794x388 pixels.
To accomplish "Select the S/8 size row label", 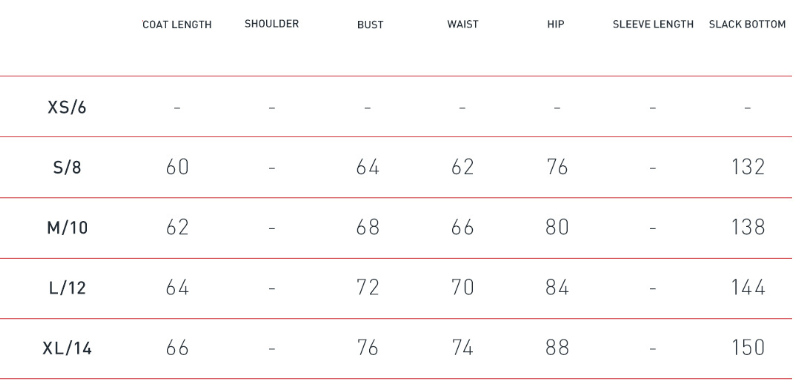I will (x=67, y=167).
